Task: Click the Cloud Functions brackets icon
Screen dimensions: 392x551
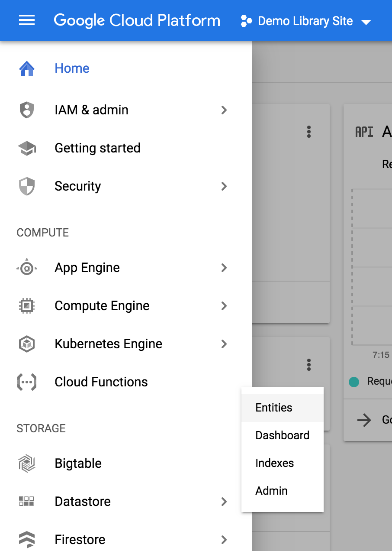Action: (27, 382)
